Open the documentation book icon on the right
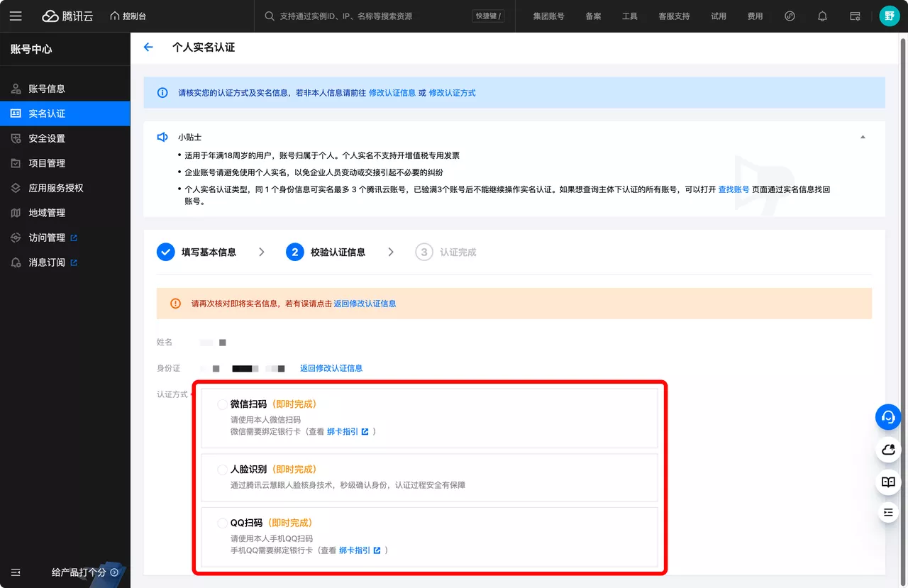 (888, 482)
